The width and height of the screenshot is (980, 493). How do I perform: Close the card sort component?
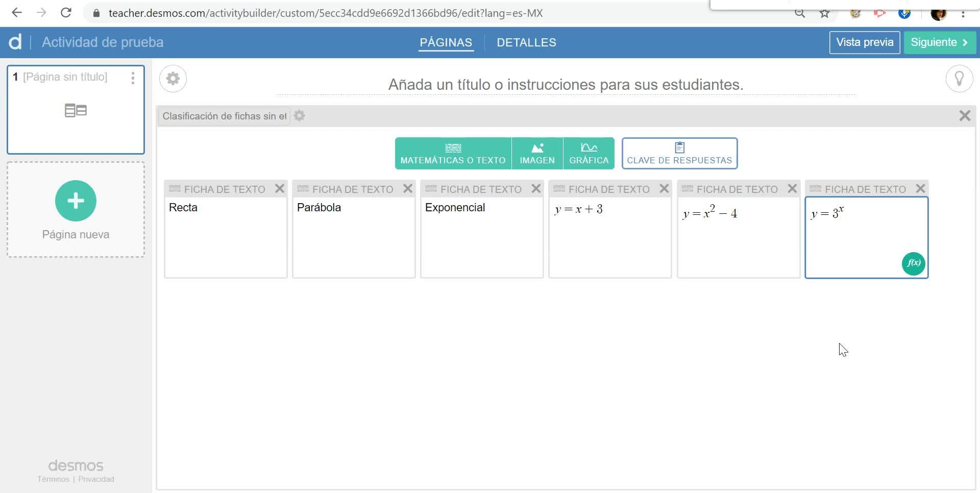pos(965,116)
